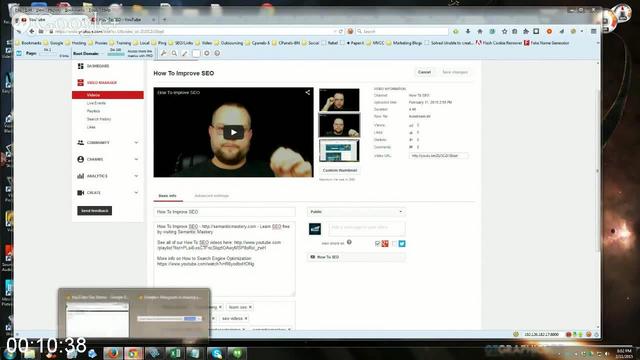This screenshot has width=640, height=360.
Task: Select Videos in the sidebar
Action: (x=108, y=95)
